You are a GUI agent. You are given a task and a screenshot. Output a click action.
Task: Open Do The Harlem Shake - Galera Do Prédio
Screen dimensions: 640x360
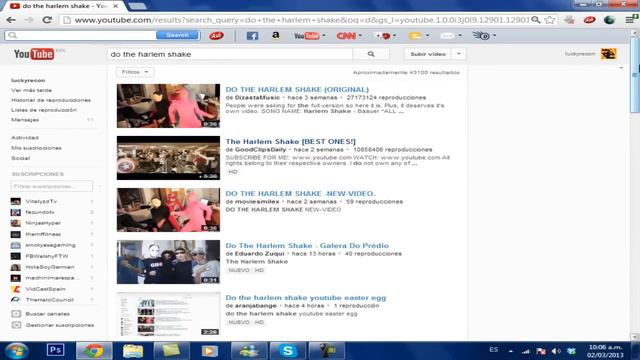[x=307, y=246]
